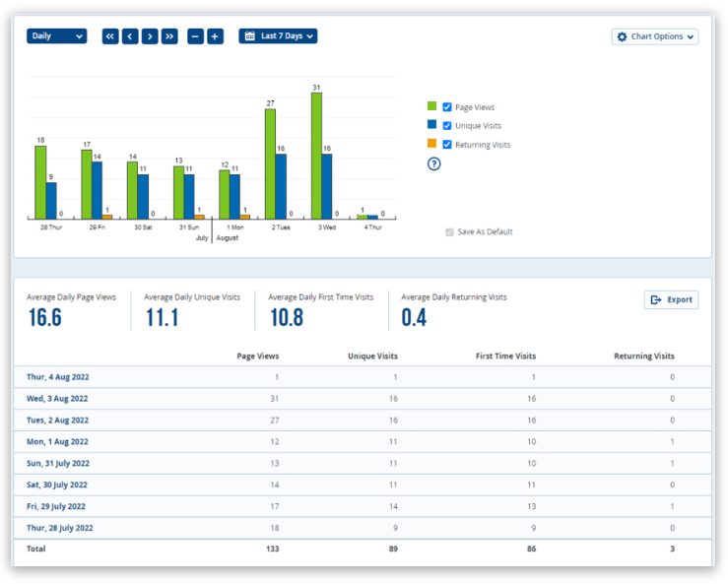Click the blue Unique Visits color swatch

tap(431, 124)
